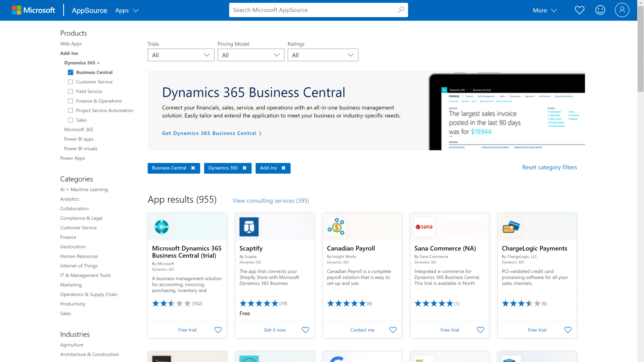Click the user account icon
Viewport: 644px width, 362px height.
pyautogui.click(x=621, y=10)
